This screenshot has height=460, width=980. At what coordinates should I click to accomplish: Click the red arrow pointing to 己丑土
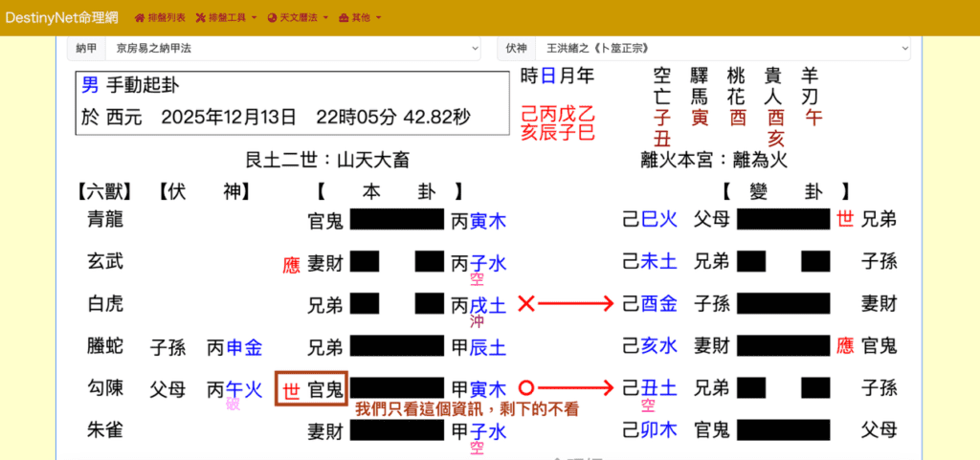pyautogui.click(x=575, y=388)
